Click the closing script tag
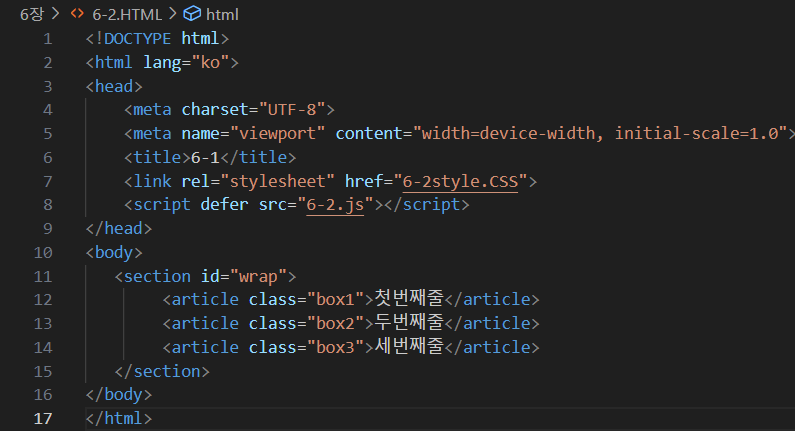The image size is (795, 431). coord(427,204)
